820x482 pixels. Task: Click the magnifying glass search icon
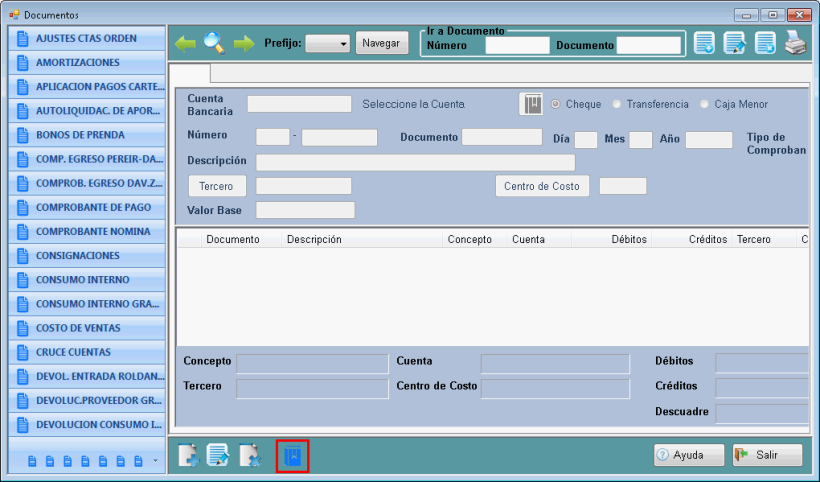(214, 43)
